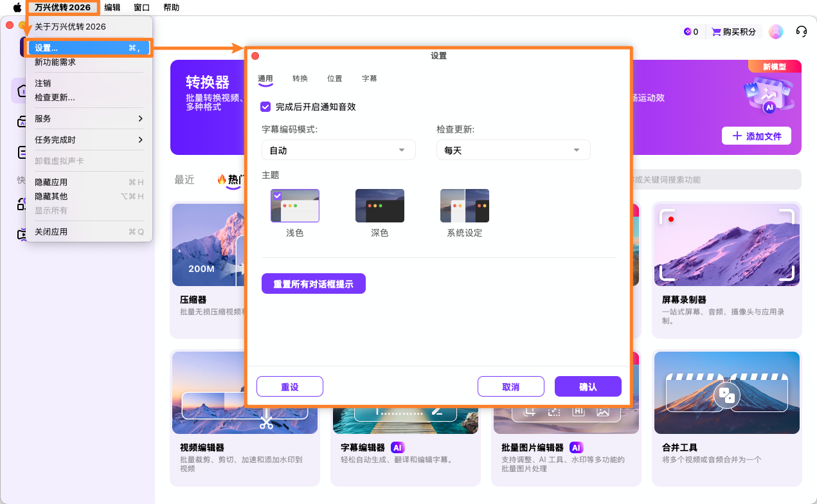Click the headset customer support icon
The width and height of the screenshot is (817, 504).
point(802,31)
